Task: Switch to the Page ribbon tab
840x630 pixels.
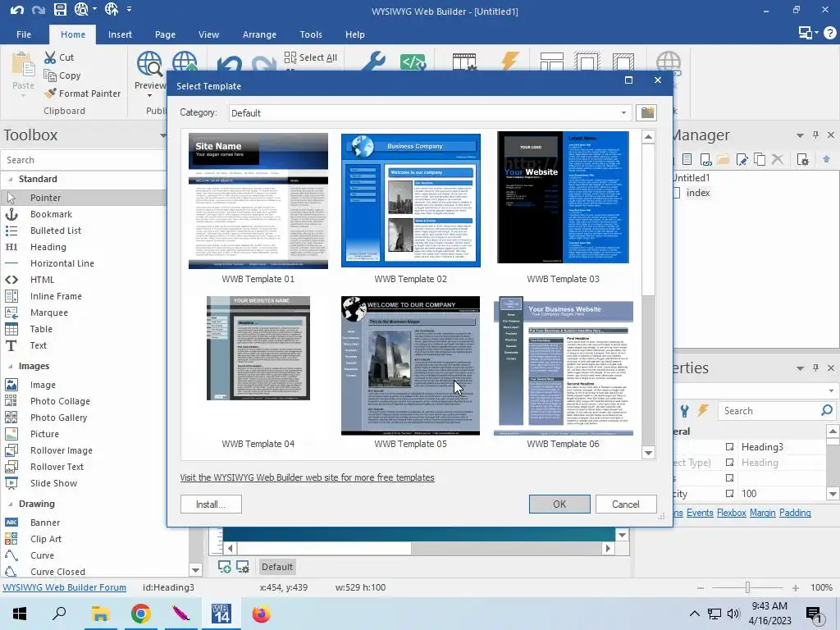Action: pos(165,34)
